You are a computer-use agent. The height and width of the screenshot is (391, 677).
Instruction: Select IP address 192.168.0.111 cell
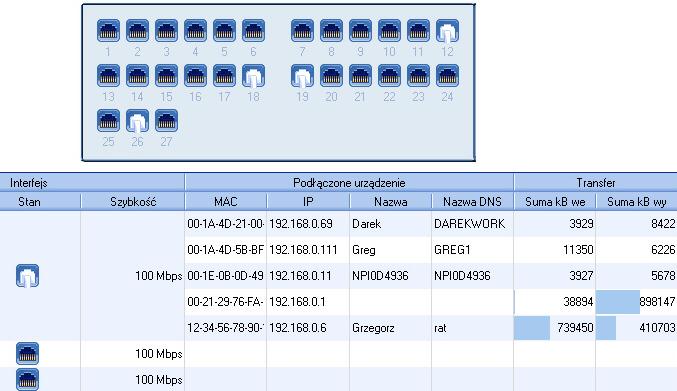pyautogui.click(x=308, y=250)
